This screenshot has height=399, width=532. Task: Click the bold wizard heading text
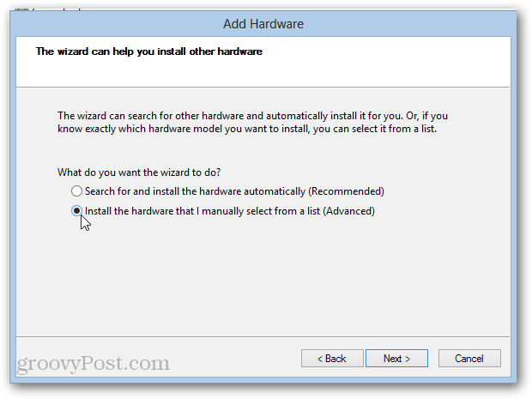click(x=149, y=51)
